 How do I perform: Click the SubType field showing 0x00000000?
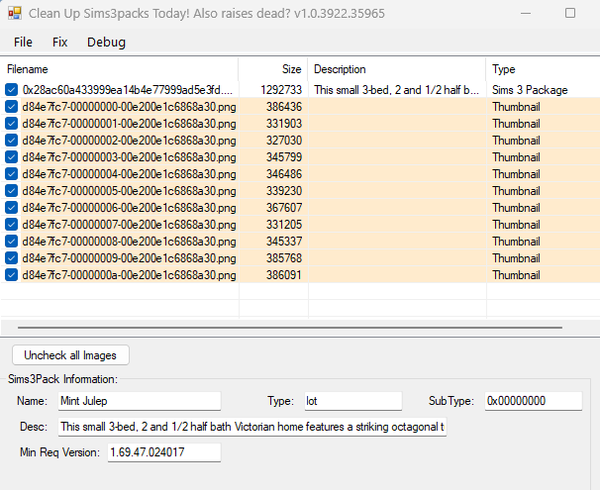pos(533,401)
